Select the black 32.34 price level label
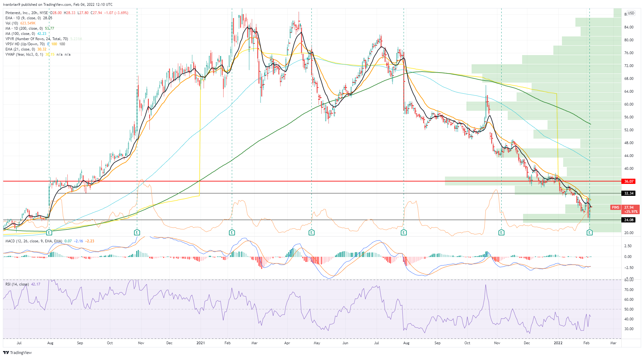This screenshot has height=358, width=644. [x=629, y=193]
